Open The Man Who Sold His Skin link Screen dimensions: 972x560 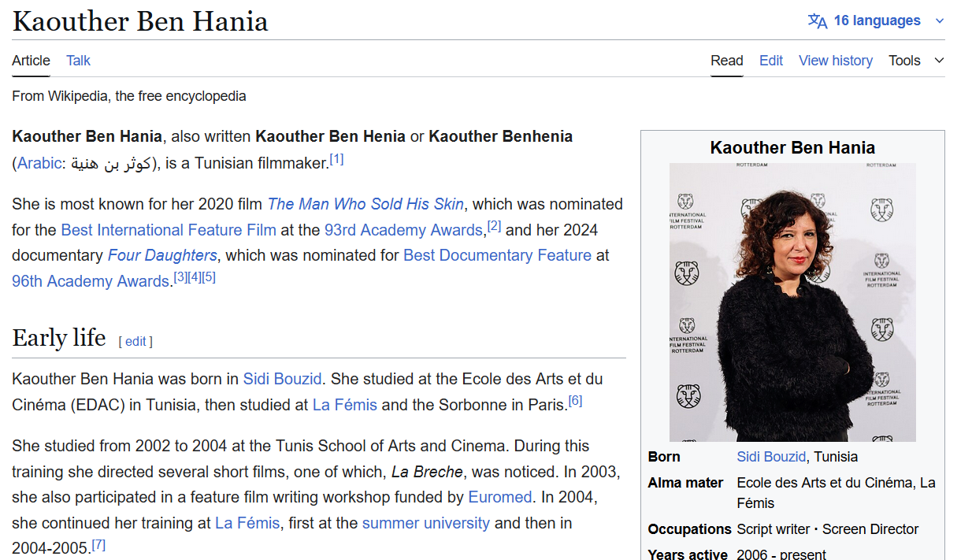(x=365, y=204)
